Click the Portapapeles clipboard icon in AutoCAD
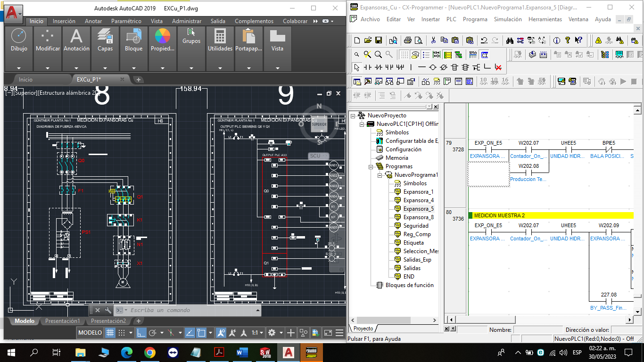 click(248, 36)
